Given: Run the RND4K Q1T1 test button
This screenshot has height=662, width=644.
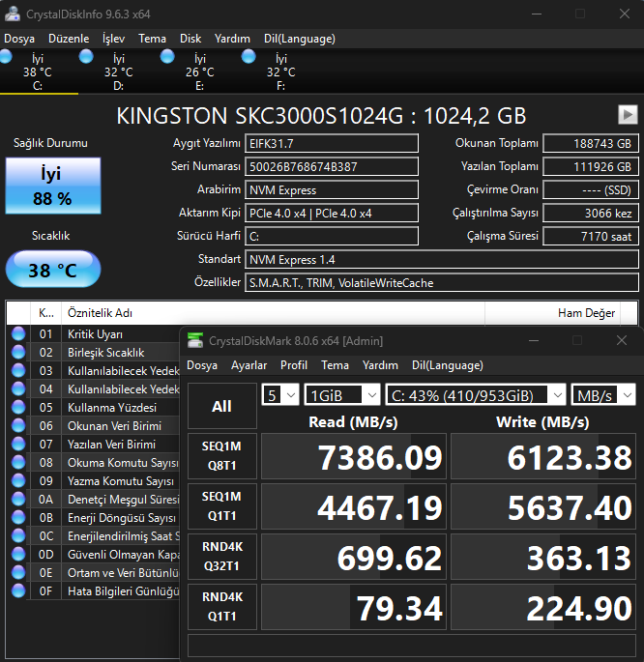Looking at the screenshot, I should click(222, 607).
